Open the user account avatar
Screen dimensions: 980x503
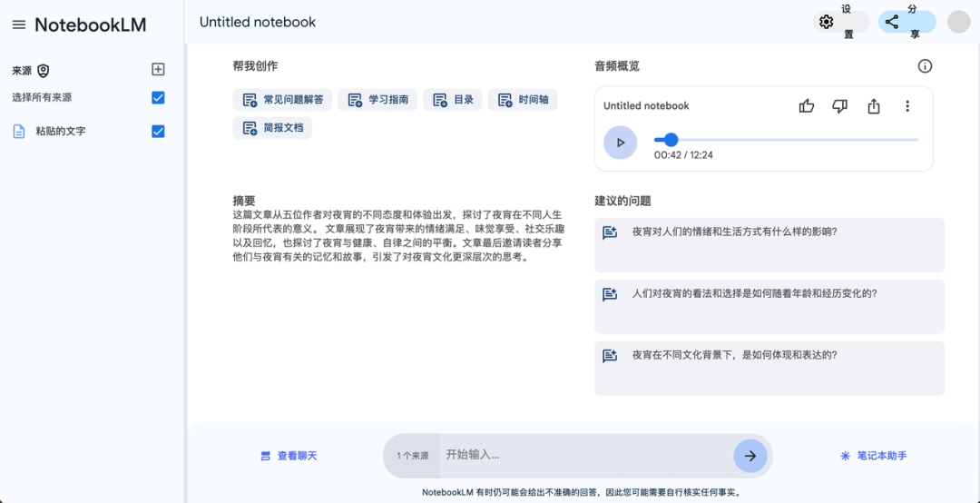click(958, 22)
